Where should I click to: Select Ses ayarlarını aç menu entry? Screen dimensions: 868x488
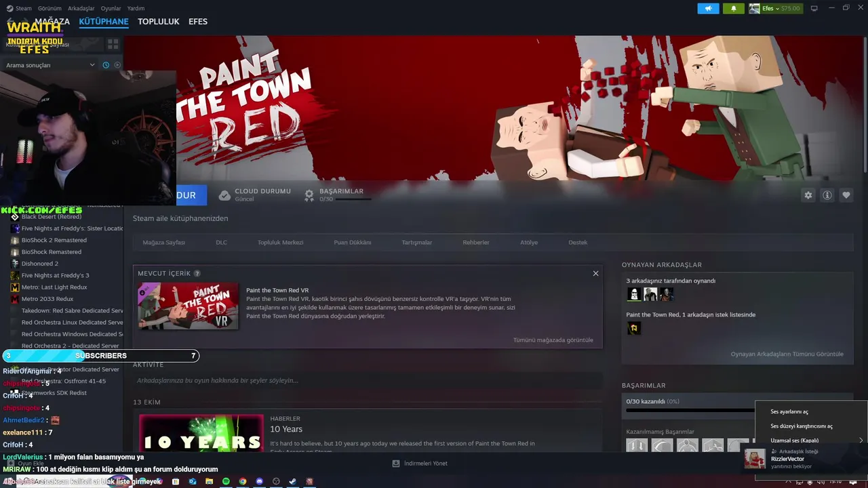tap(789, 411)
